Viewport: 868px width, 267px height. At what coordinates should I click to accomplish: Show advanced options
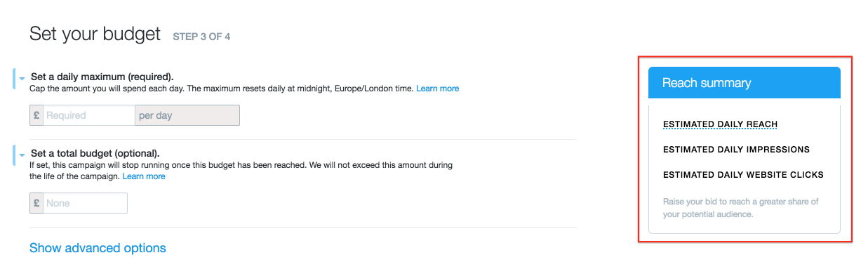98,248
